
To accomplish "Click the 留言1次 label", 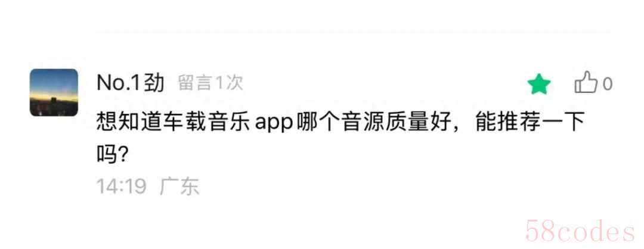I will (210, 83).
